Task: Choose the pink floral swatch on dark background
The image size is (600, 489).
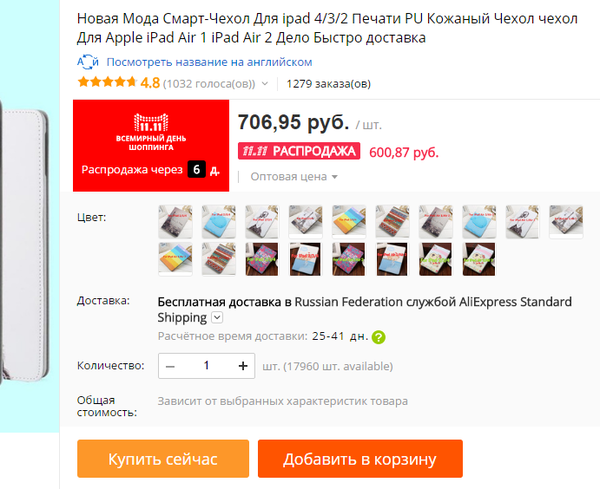Action: (262, 259)
